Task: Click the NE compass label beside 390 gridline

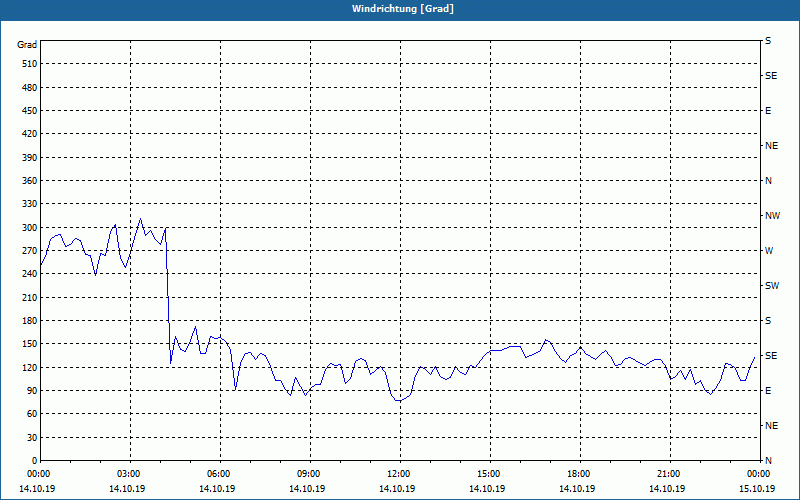Action: [772, 146]
